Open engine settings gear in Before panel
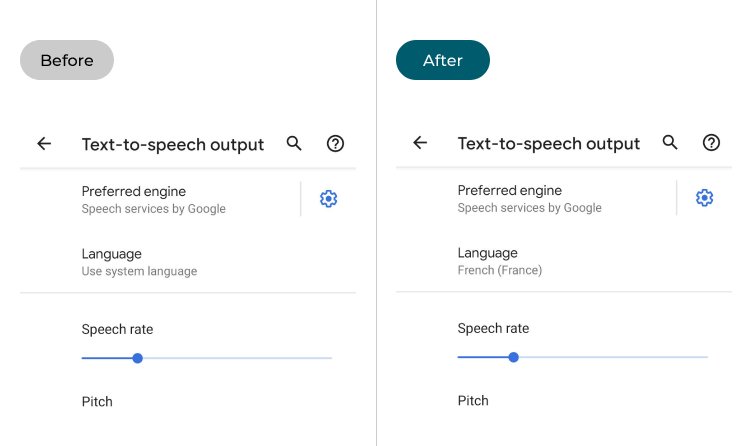Image resolution: width=752 pixels, height=446 pixels. (328, 199)
